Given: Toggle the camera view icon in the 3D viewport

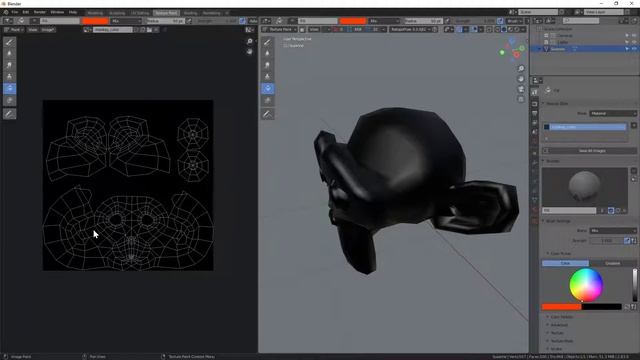Looking at the screenshot, I should (x=521, y=89).
